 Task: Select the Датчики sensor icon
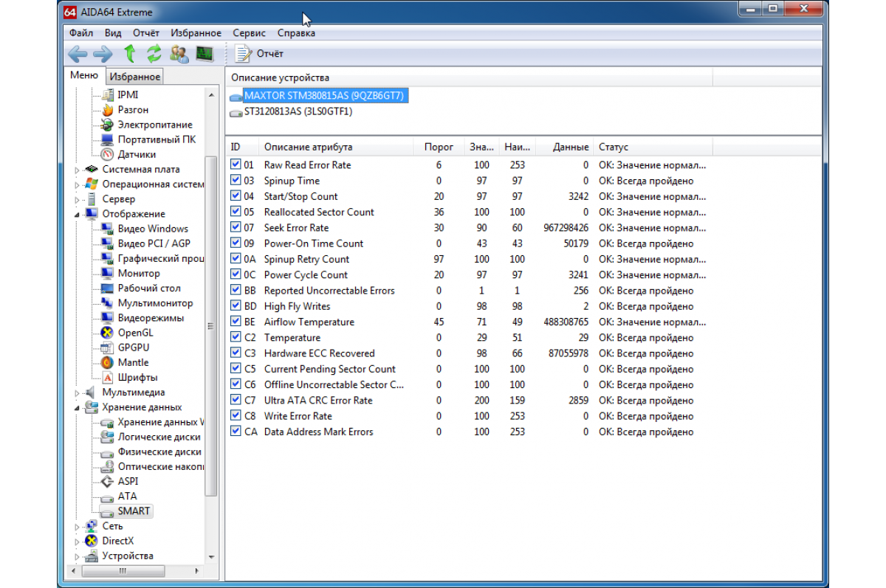pos(106,154)
